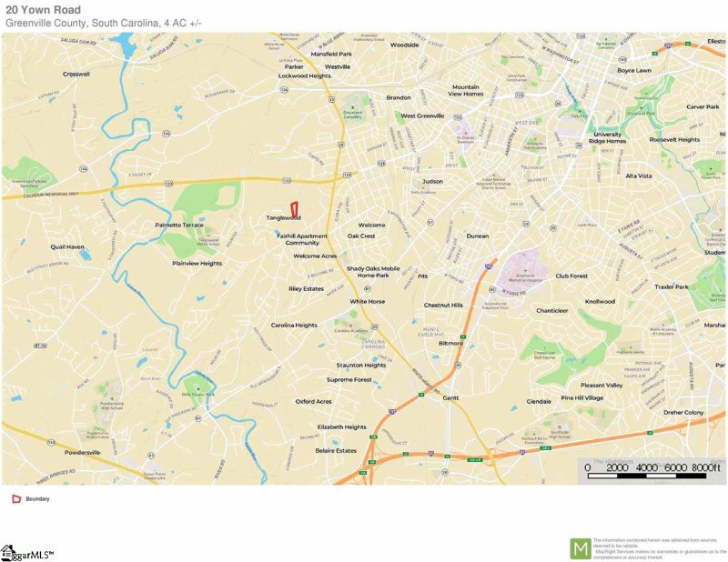Select the Carolina Heights label

pyautogui.click(x=294, y=325)
